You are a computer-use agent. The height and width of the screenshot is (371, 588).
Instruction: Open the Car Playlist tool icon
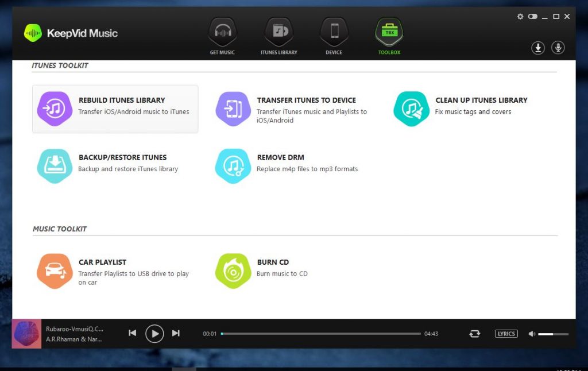point(55,270)
